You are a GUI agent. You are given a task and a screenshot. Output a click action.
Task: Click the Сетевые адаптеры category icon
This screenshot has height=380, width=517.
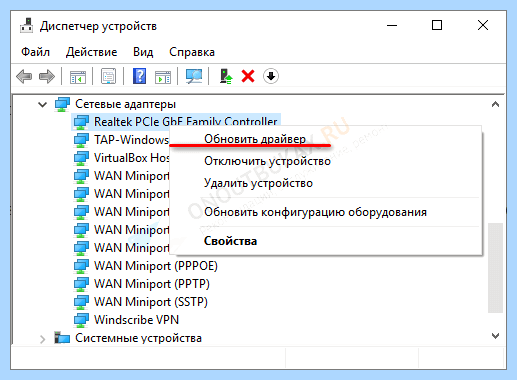[62, 104]
